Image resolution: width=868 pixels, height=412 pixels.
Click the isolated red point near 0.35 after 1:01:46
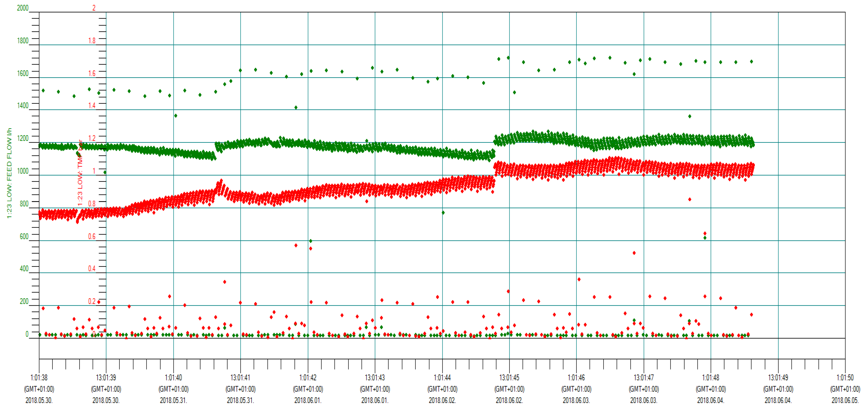579,279
